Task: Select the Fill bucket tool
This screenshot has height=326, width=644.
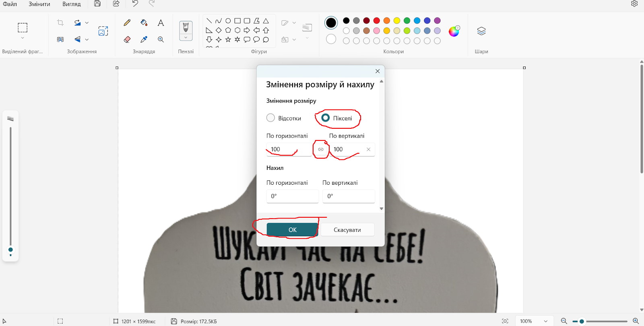Action: (144, 23)
